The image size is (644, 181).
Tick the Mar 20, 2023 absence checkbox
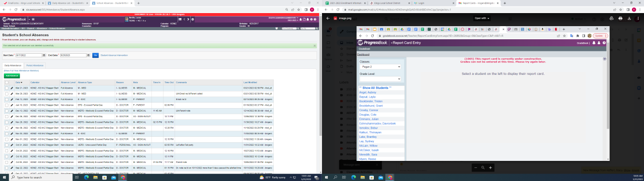tap(7, 94)
